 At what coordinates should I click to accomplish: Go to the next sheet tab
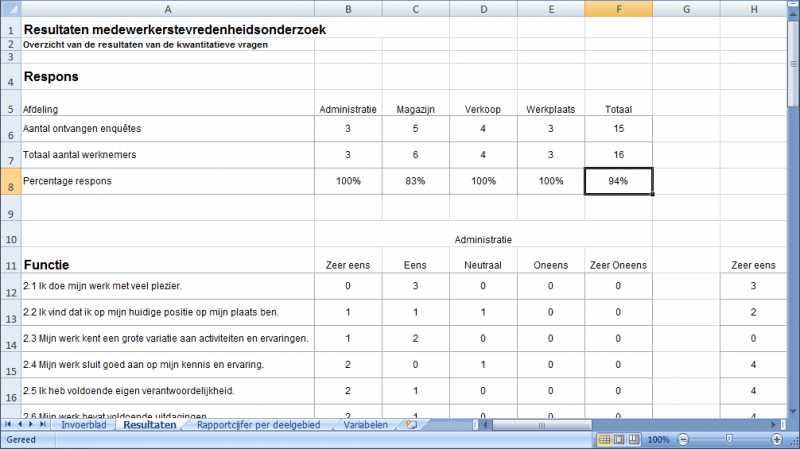(31, 425)
